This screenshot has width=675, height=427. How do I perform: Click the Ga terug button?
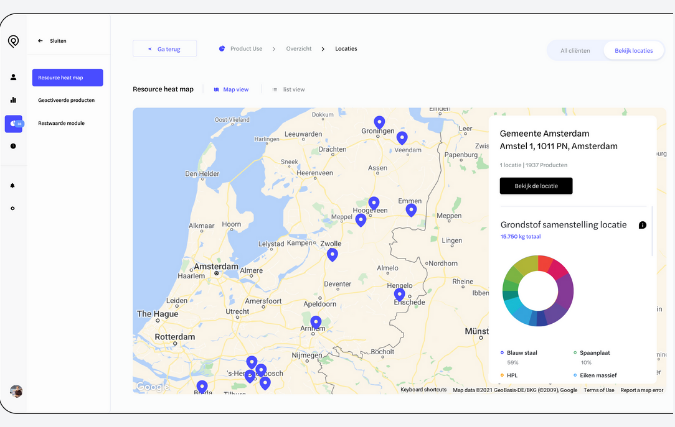click(x=164, y=49)
